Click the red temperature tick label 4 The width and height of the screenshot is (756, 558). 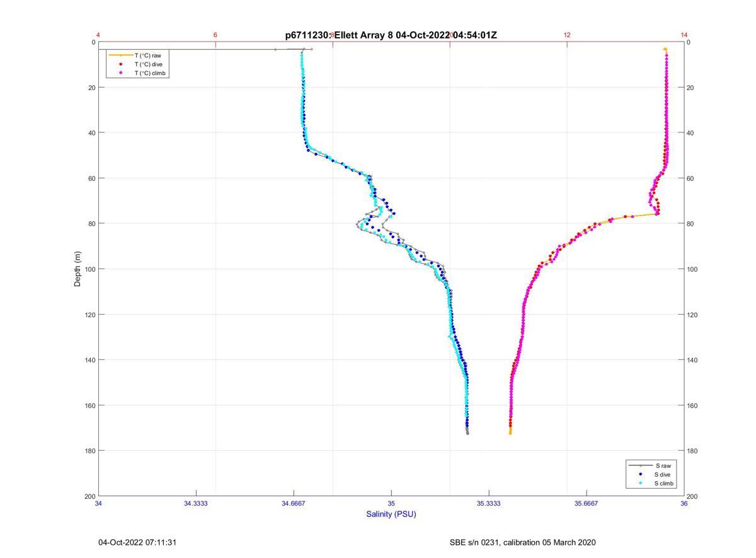click(x=98, y=35)
